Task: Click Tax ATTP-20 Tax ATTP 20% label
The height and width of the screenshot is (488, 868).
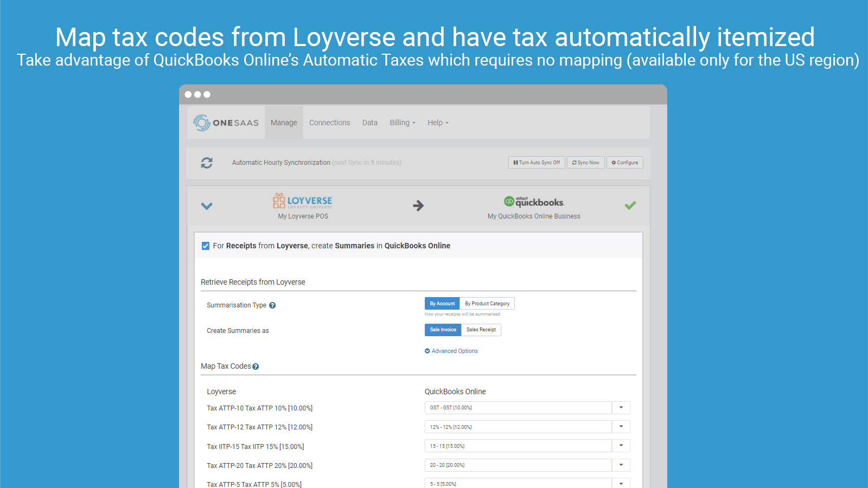Action: pos(259,466)
